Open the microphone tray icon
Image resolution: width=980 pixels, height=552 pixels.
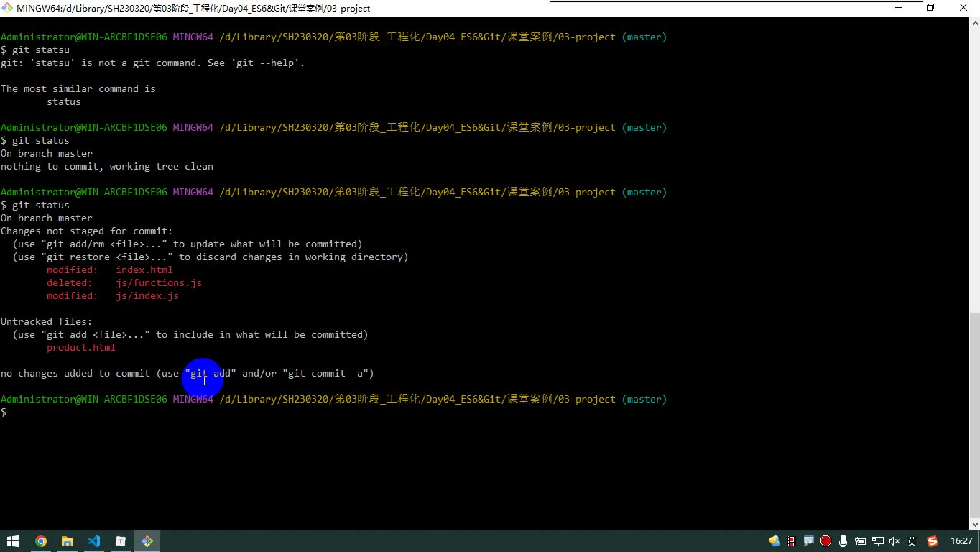coord(843,541)
